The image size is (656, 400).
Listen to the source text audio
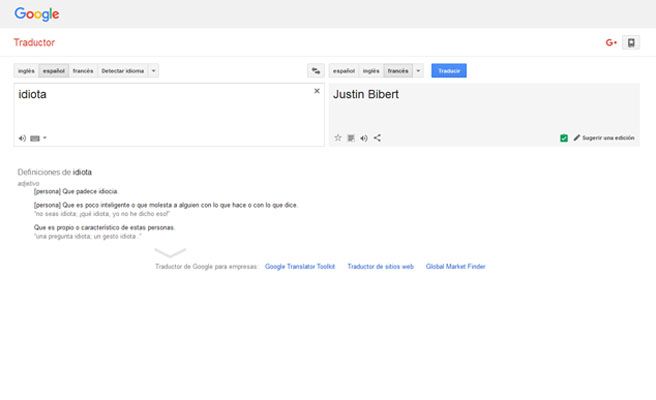coord(22,138)
